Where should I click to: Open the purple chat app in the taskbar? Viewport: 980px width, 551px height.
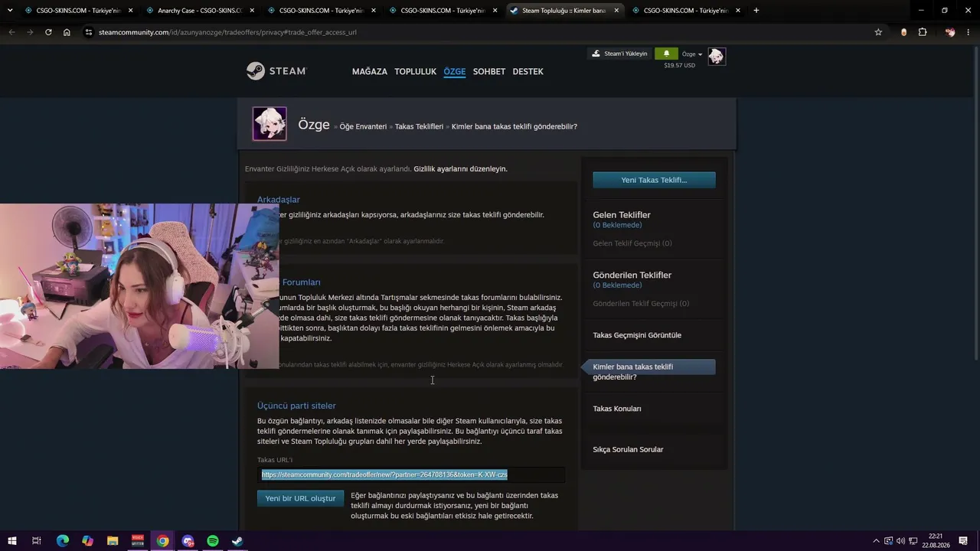coord(188,541)
